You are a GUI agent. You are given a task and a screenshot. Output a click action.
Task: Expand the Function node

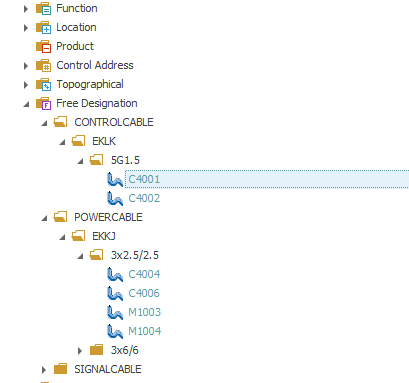tap(26, 9)
